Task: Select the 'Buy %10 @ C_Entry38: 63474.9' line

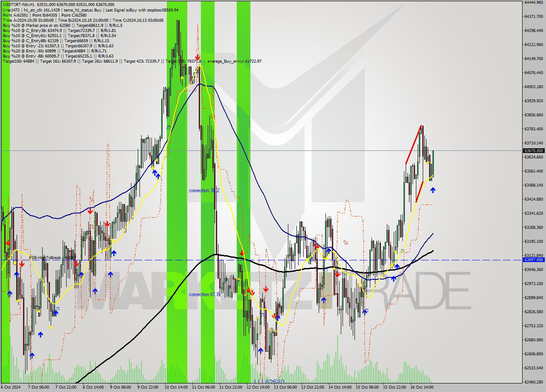Action: point(59,30)
